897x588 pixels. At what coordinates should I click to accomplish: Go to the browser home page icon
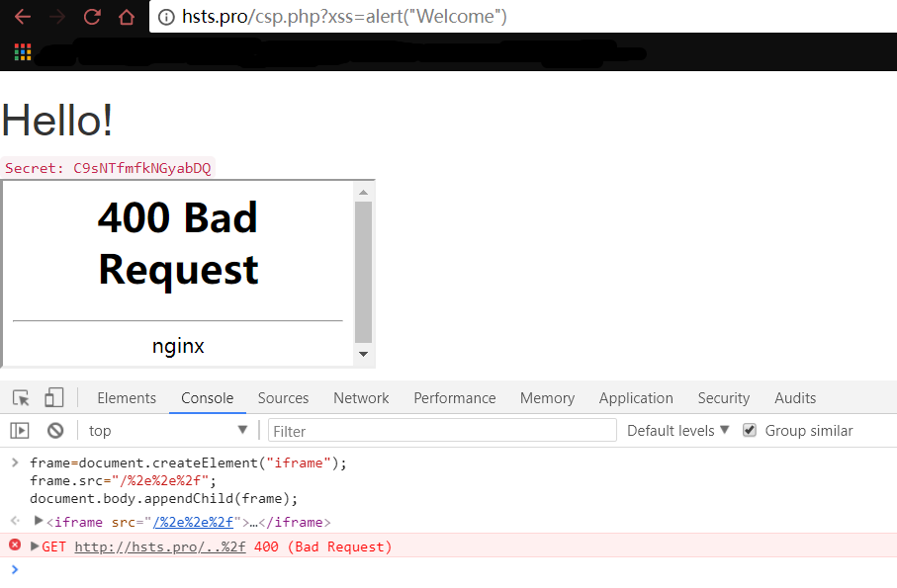pyautogui.click(x=126, y=17)
